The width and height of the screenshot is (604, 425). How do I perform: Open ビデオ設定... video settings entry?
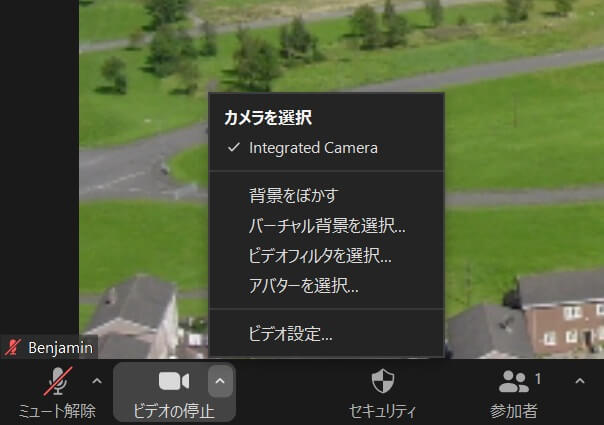[326, 334]
